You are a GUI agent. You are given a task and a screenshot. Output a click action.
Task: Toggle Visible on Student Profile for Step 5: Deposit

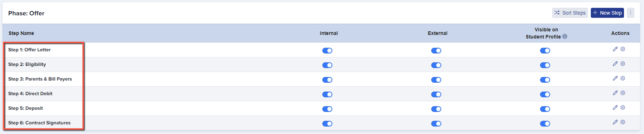(x=545, y=109)
